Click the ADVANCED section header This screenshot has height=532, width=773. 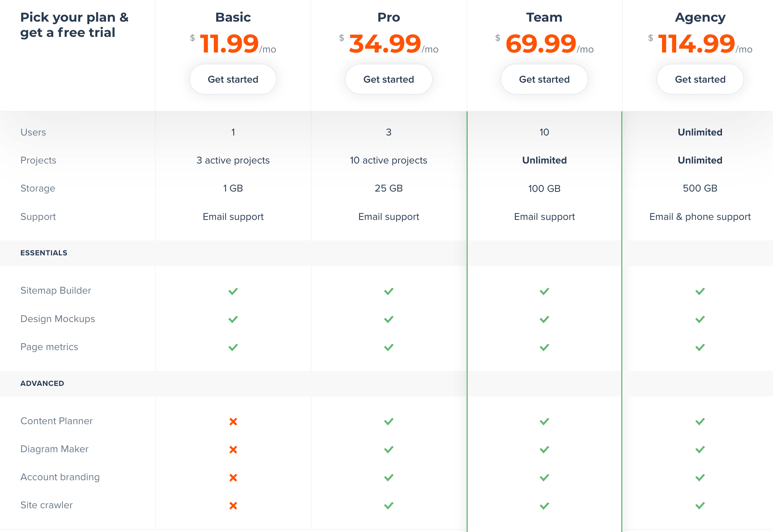pyautogui.click(x=42, y=383)
